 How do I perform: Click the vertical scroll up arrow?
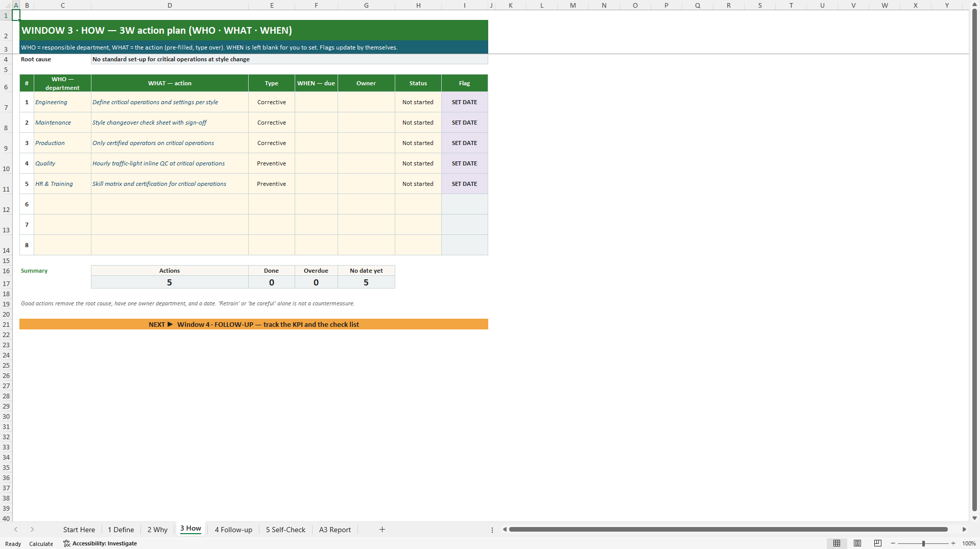tap(974, 5)
